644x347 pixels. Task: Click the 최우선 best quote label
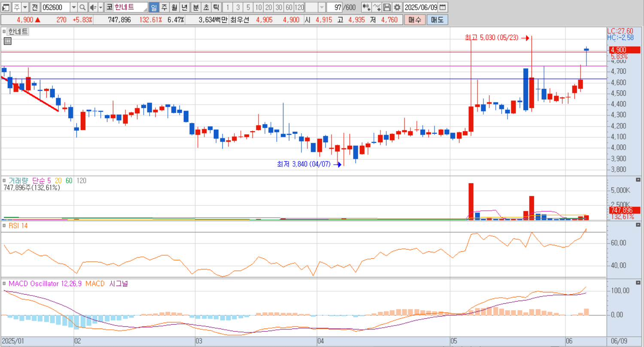[x=240, y=20]
